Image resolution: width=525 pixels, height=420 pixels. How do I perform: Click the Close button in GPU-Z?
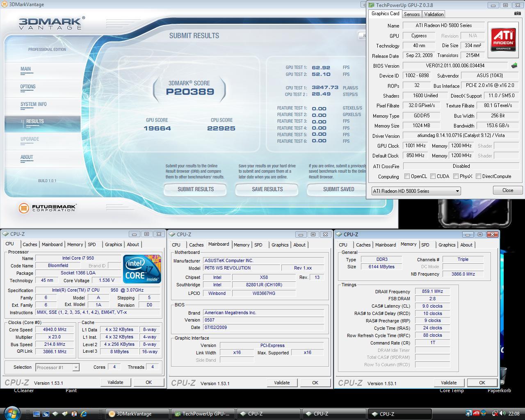coord(508,190)
